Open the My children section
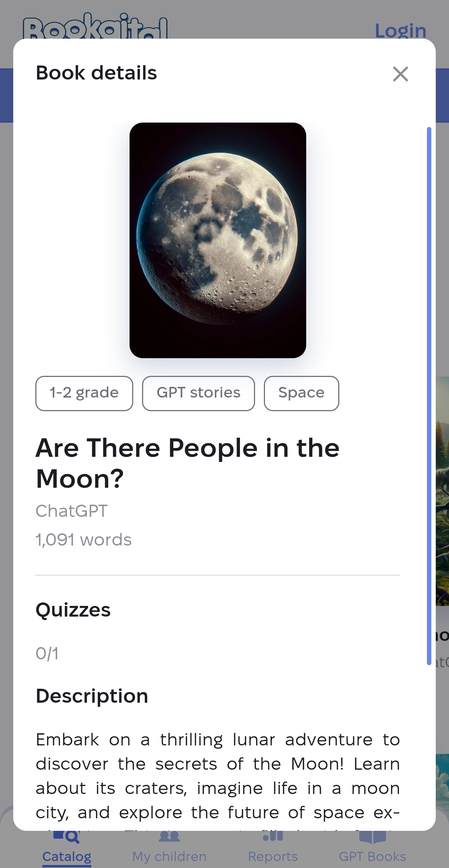Screen dimensions: 449x868 pyautogui.click(x=169, y=856)
